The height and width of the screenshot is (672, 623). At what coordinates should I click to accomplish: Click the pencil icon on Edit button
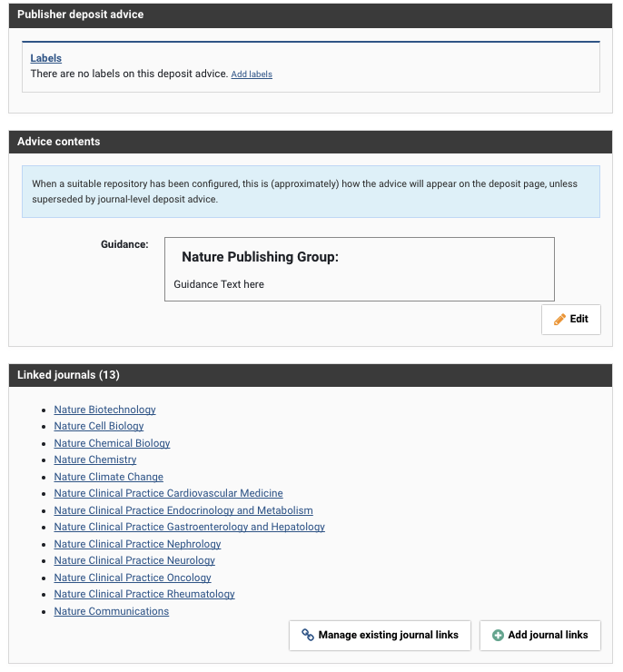click(x=559, y=320)
